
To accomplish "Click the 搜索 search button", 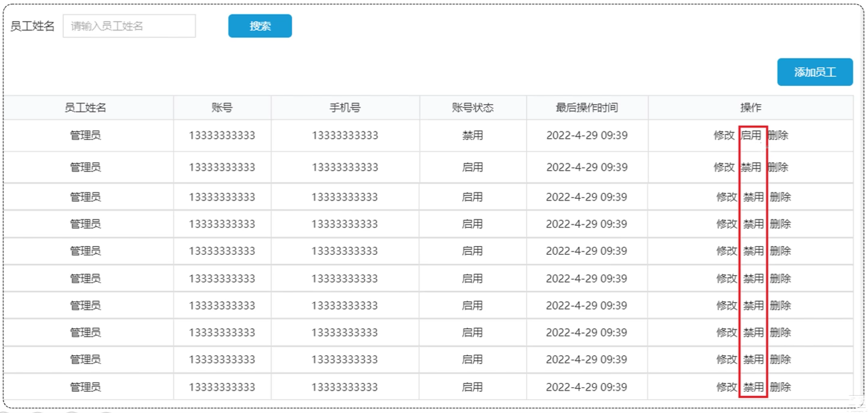I will point(260,26).
